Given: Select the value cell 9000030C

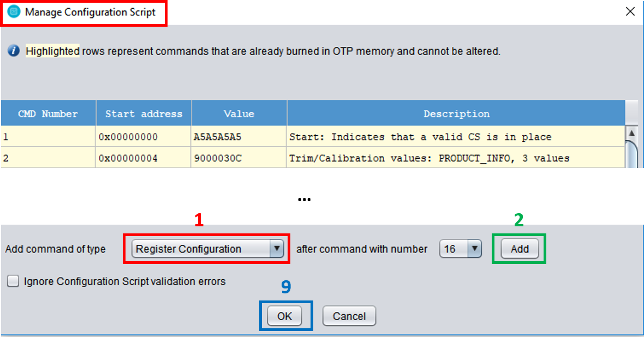Looking at the screenshot, I should 238,158.
